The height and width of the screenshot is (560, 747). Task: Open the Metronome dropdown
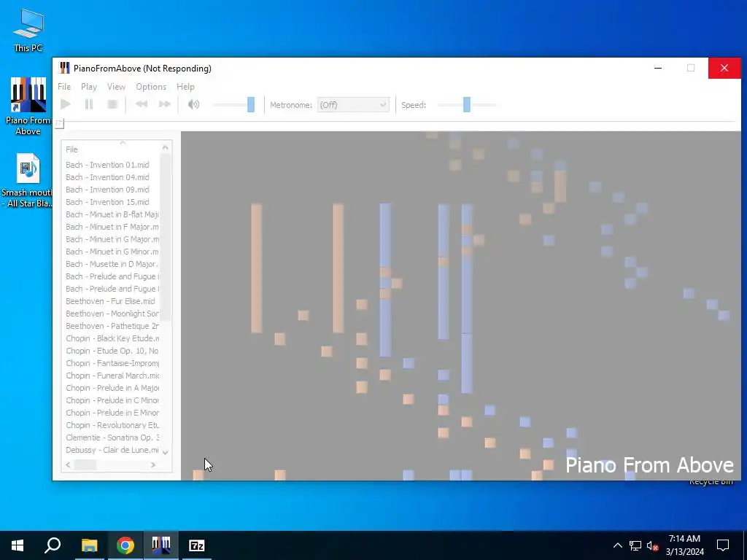pyautogui.click(x=353, y=105)
